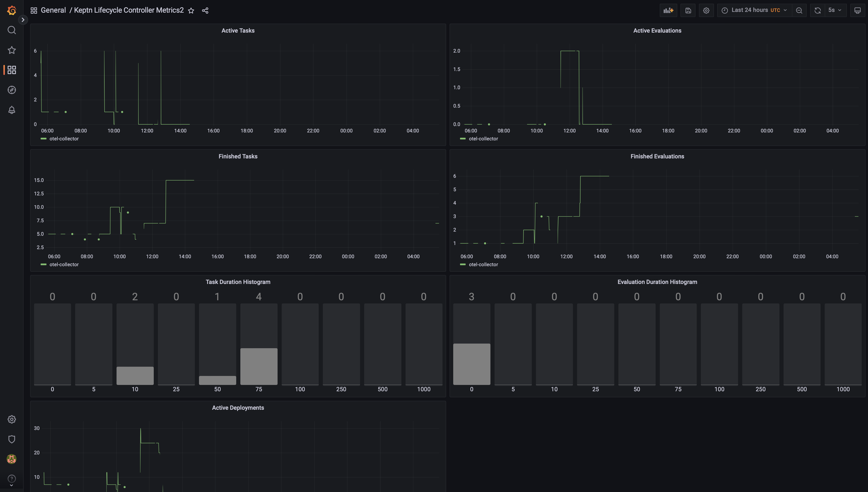Share dashboard using the share icon
The image size is (868, 492).
205,10
